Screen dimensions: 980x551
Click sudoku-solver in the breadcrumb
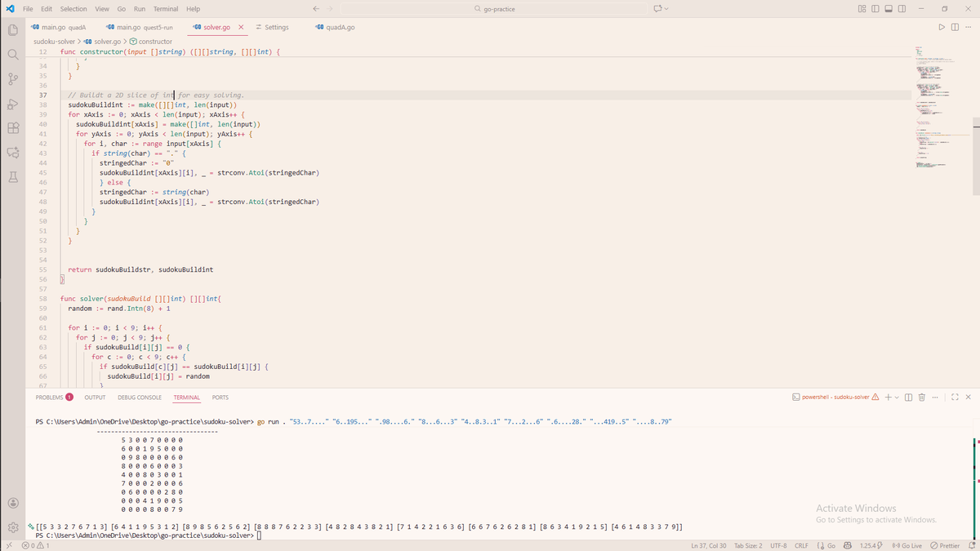point(56,42)
